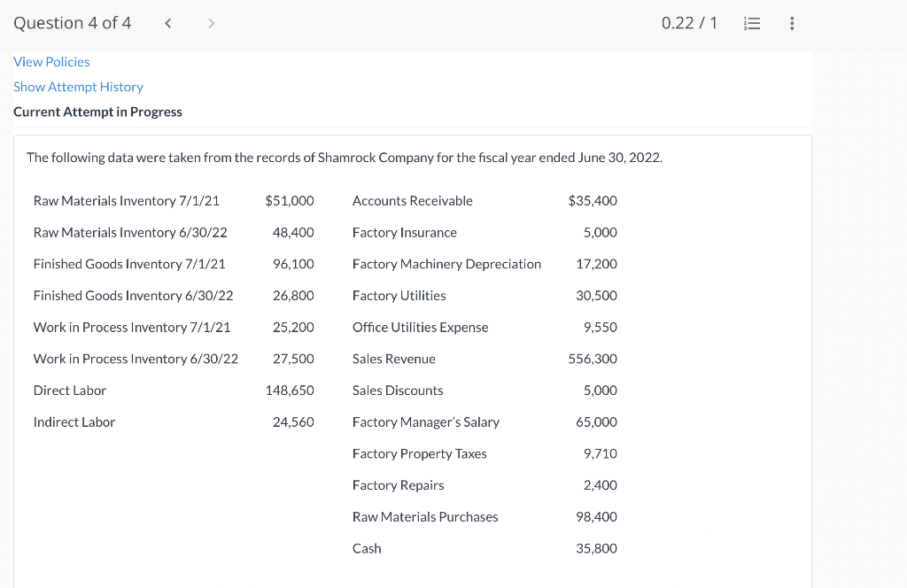This screenshot has width=907, height=588.
Task: Click the Finished Goods Inventory 6/30/22 label
Action: [x=133, y=296]
